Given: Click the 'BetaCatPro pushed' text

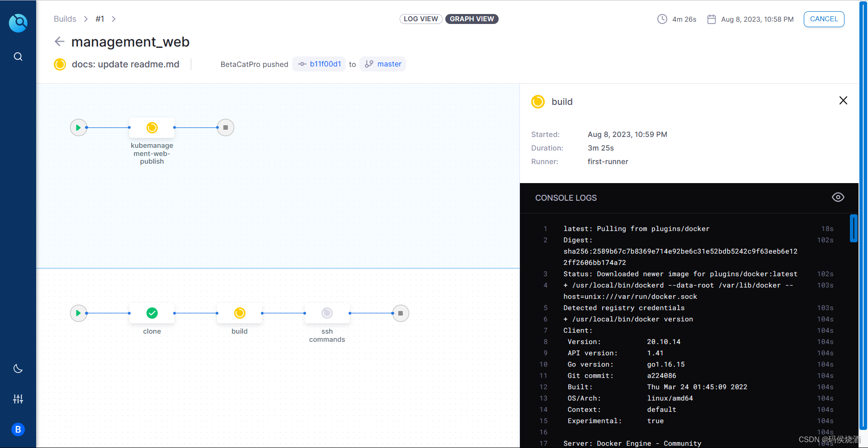Looking at the screenshot, I should tap(254, 64).
